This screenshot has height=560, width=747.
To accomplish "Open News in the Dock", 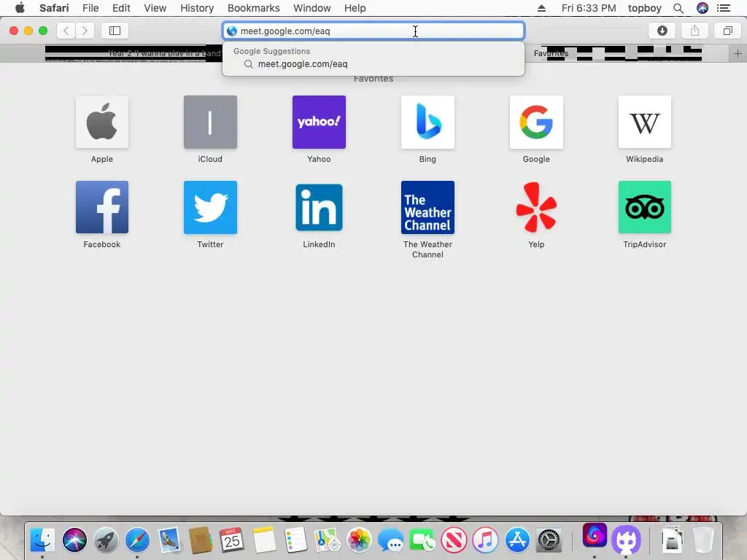I will point(454,540).
